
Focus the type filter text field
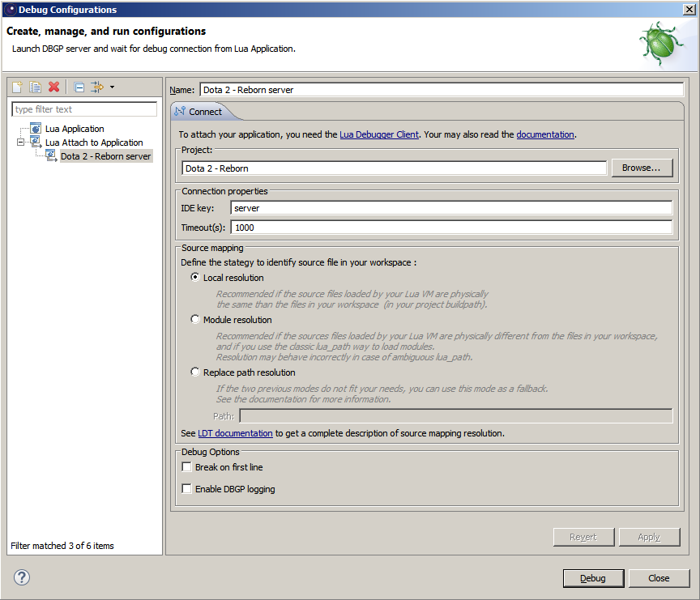(84, 109)
